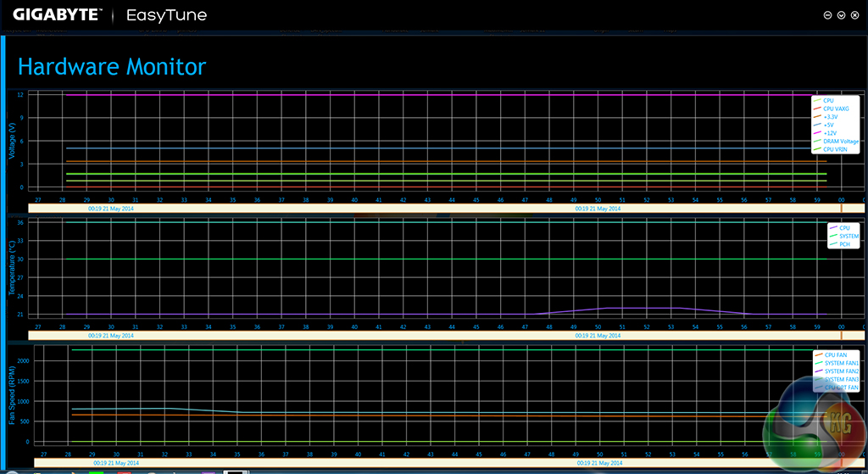This screenshot has width=868, height=474.
Task: Select CPU FAN entry in fan legend
Action: [835, 354]
